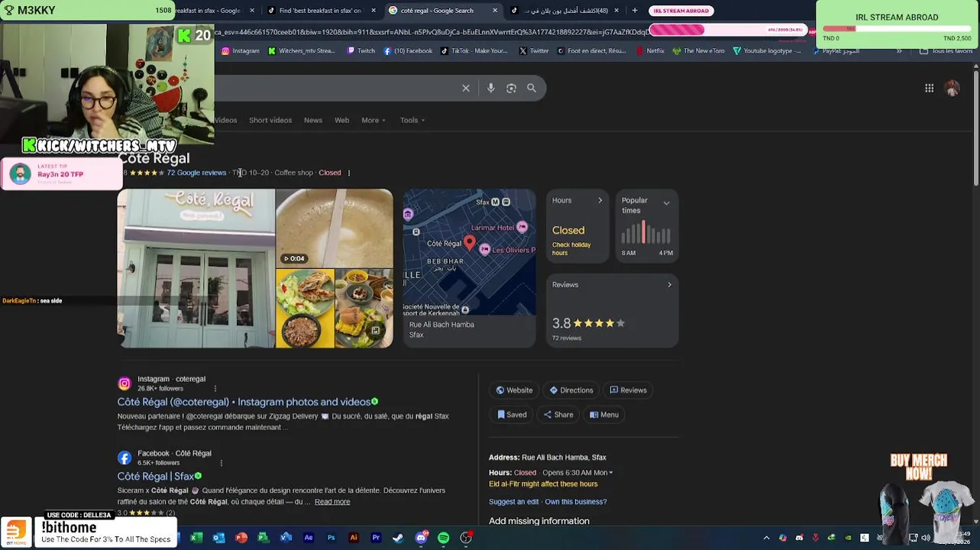Open the Instagram bookmark
Viewport: 980px width, 550px height.
click(241, 51)
